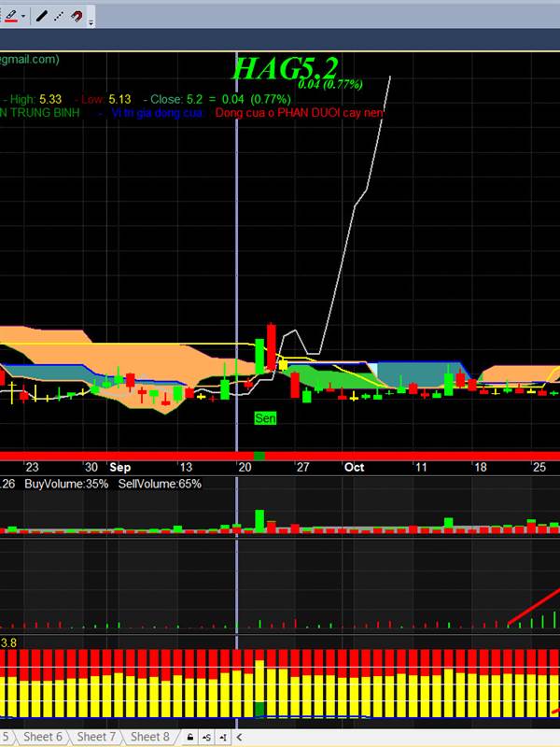Viewport: 560px width, 747px height.
Task: Toggle the symbol link S button
Action: (x=206, y=737)
